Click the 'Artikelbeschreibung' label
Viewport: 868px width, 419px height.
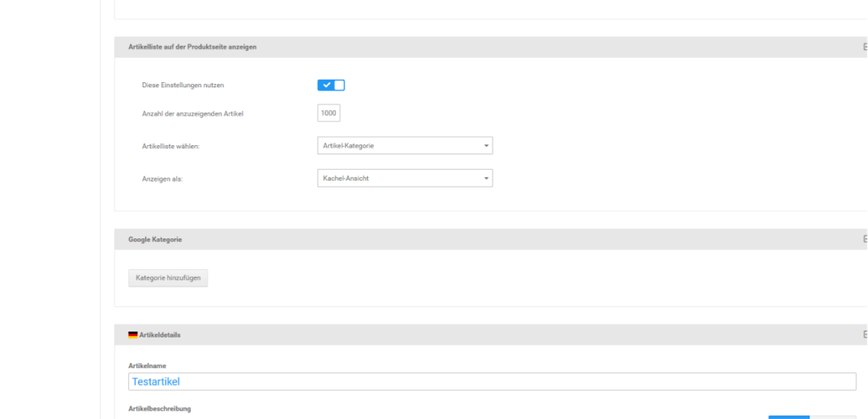(x=159, y=409)
